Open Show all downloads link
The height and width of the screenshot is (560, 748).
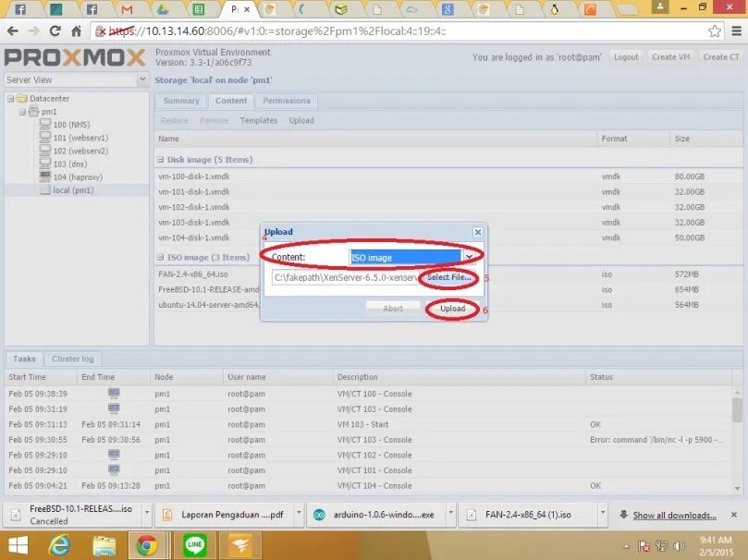675,516
